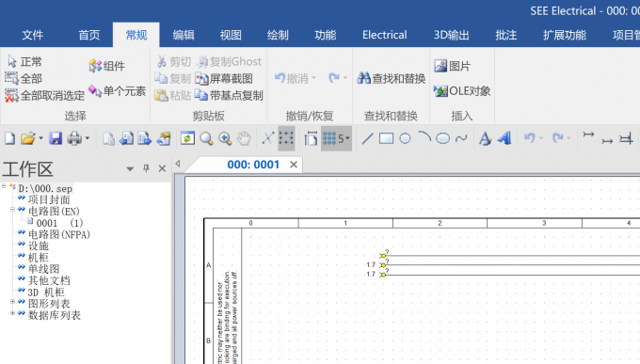Image resolution: width=640 pixels, height=364 pixels.
Task: Open workspace panel options dropdown arrow
Action: click(130, 168)
